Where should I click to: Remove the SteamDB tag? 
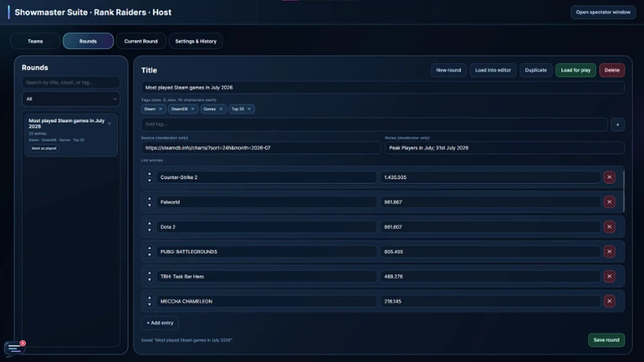click(x=193, y=109)
